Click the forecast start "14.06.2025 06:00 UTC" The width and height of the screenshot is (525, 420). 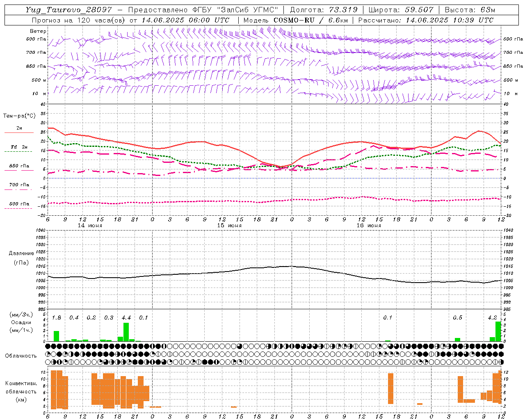(185, 20)
